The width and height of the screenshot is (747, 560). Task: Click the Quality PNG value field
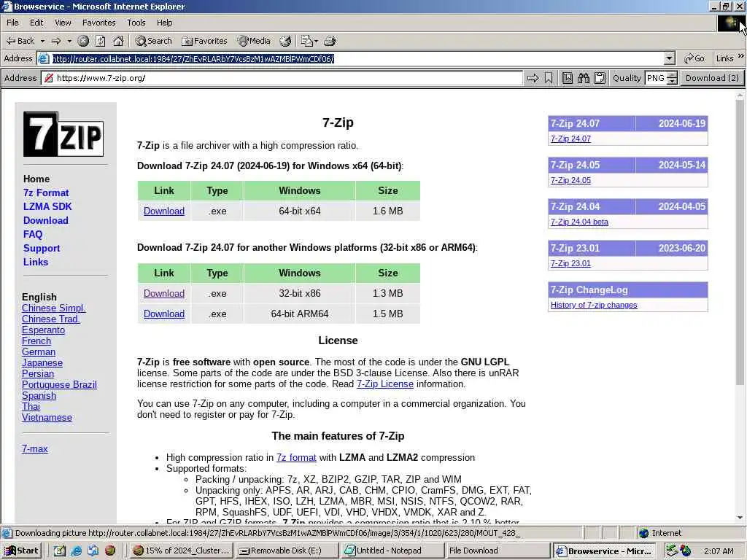(x=656, y=77)
